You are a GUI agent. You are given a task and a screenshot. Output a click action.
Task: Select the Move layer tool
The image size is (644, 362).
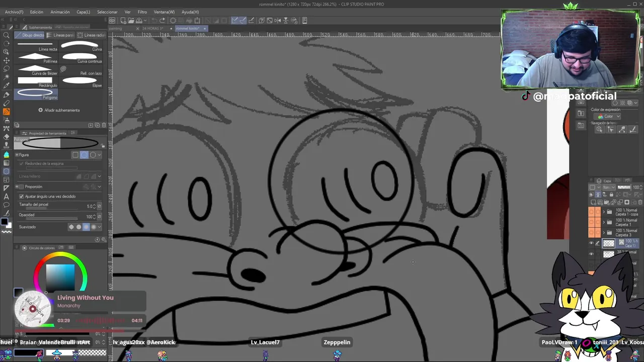click(x=7, y=60)
